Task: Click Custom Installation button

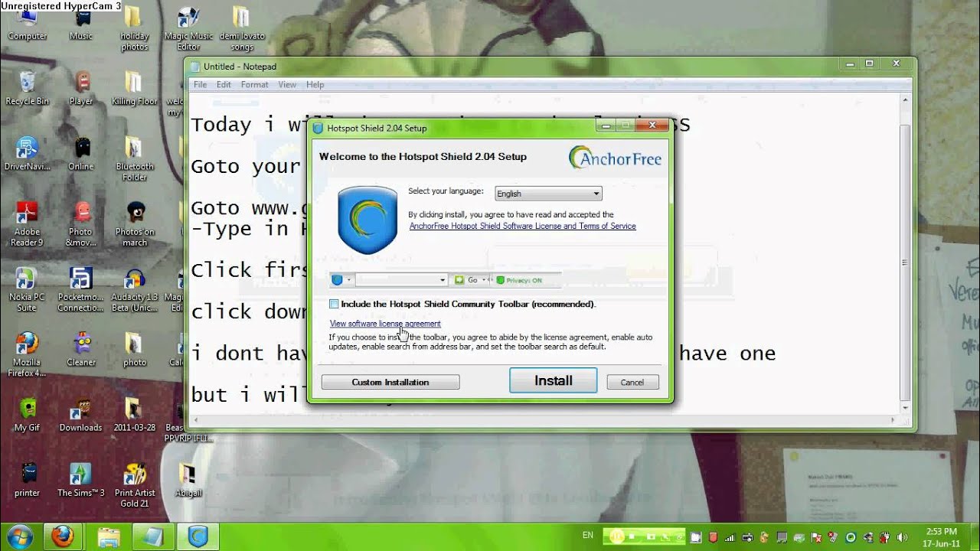Action: (390, 382)
